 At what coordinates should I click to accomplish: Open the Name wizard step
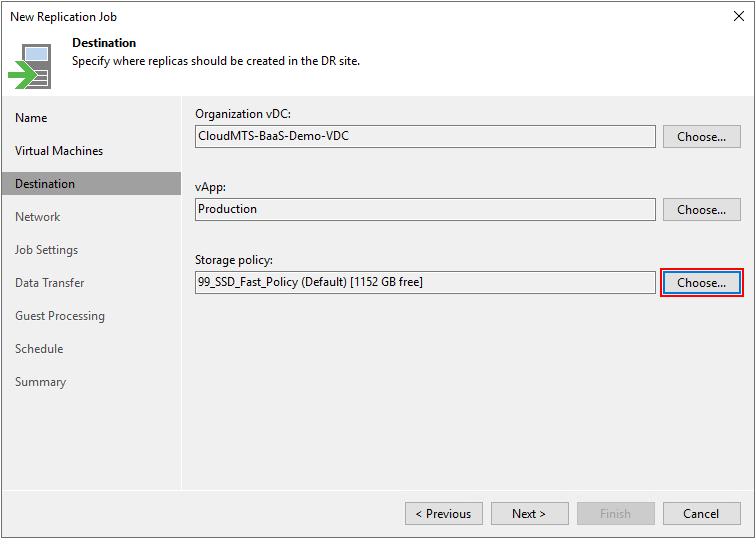31,118
